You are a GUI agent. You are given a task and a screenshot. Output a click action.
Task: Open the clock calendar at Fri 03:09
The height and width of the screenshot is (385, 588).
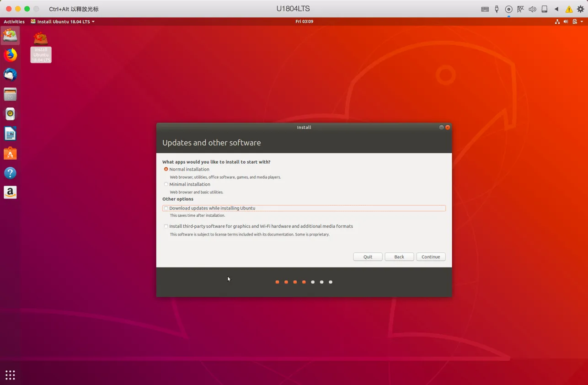click(x=304, y=21)
